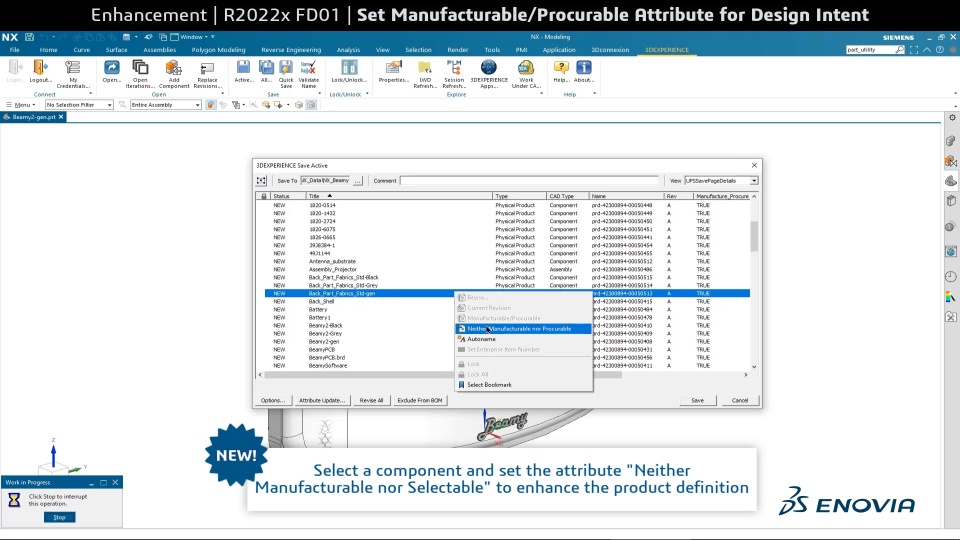Image resolution: width=960 pixels, height=540 pixels.
Task: Click the expand-all icon in Save Active dialog
Action: coord(261,181)
